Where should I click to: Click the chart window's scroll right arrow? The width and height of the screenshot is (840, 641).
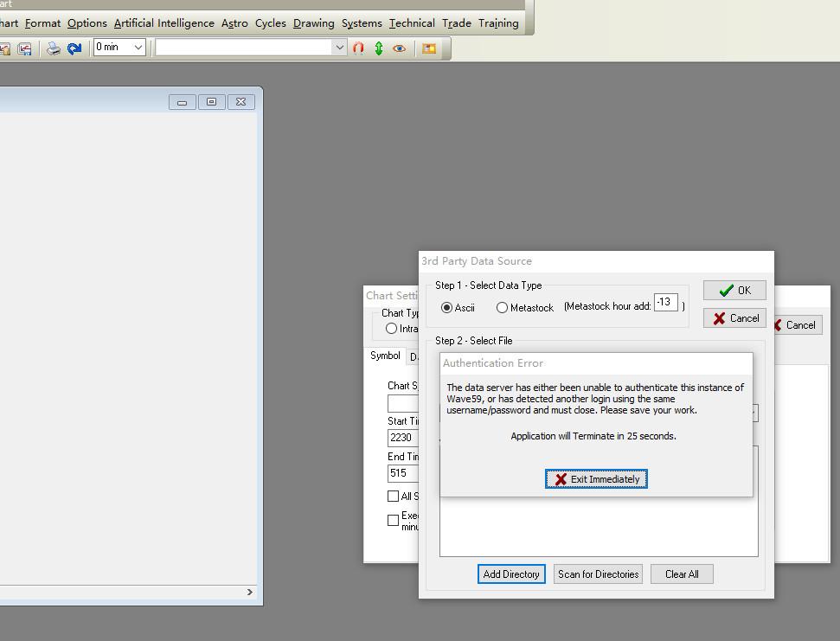250,593
